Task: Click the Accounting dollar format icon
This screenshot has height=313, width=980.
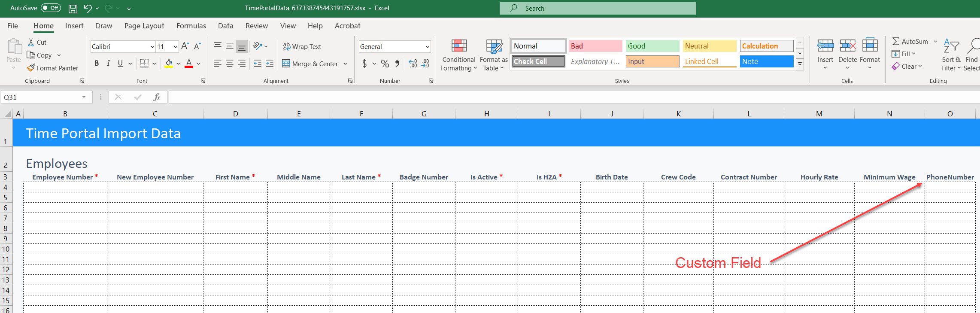Action: click(x=364, y=64)
